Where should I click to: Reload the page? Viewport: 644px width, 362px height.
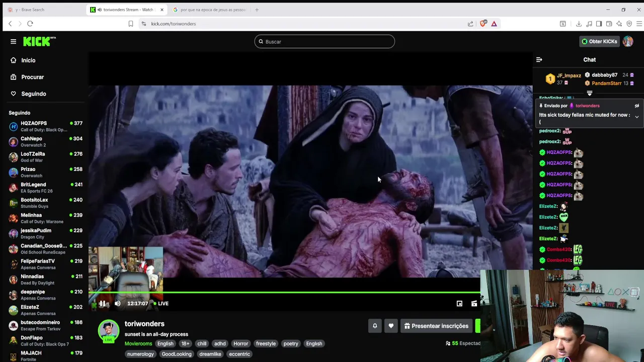coord(30,24)
